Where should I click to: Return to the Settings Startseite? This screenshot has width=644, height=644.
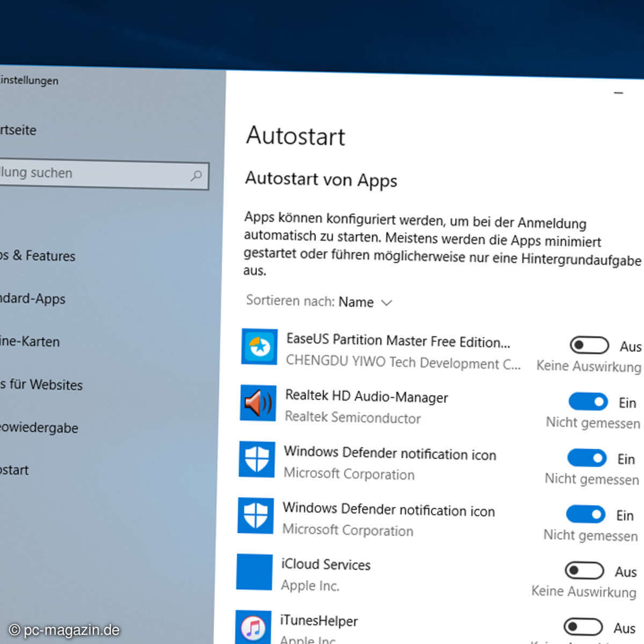(x=18, y=130)
